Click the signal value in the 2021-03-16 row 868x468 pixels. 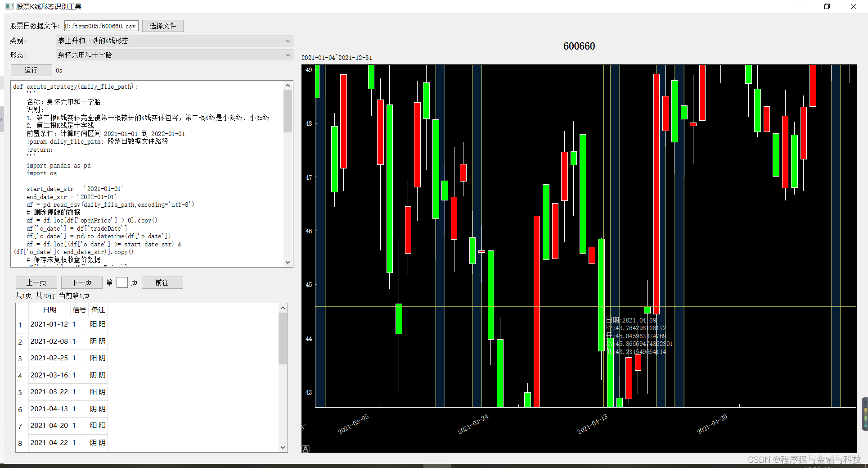79,375
